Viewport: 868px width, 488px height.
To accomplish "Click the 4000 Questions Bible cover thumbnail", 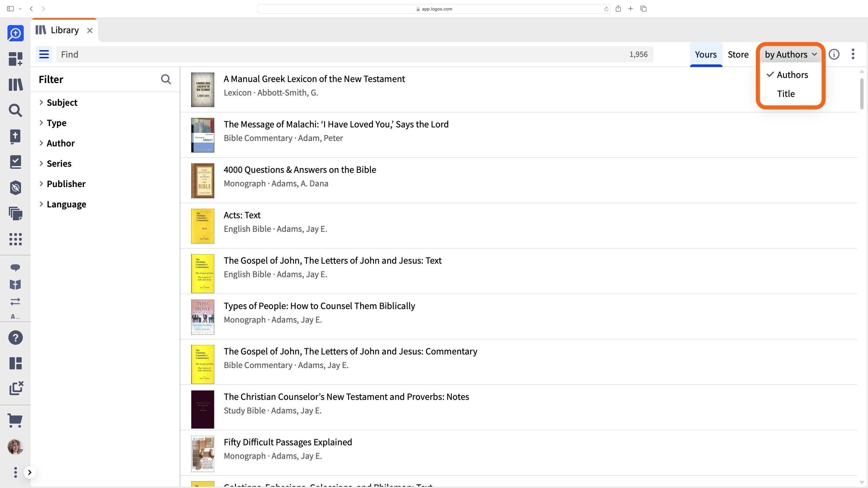I will pyautogui.click(x=202, y=180).
